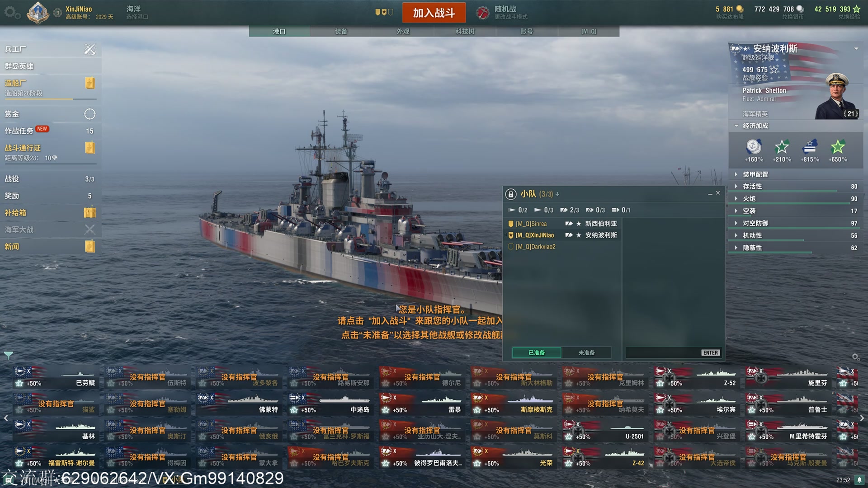Click the random battle mode icon
This screenshot has width=868, height=488.
click(483, 13)
